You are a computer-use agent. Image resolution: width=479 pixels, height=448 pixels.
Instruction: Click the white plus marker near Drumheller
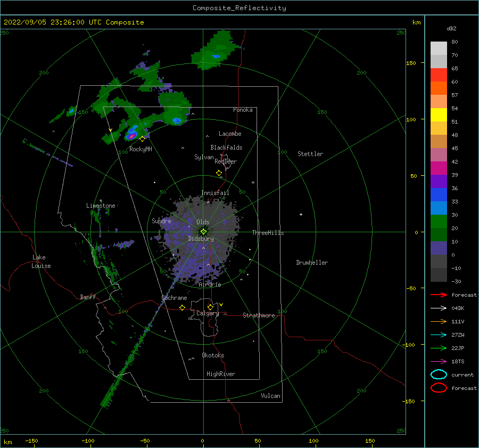coord(301,214)
